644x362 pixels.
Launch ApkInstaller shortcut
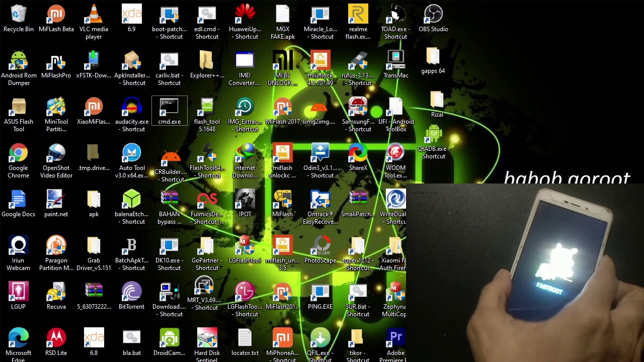click(131, 61)
